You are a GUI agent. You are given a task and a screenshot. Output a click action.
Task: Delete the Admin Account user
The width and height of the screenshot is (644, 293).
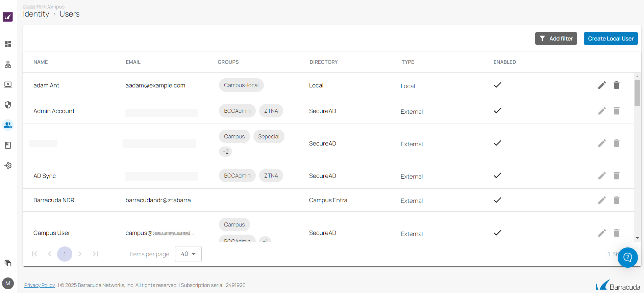pyautogui.click(x=617, y=111)
